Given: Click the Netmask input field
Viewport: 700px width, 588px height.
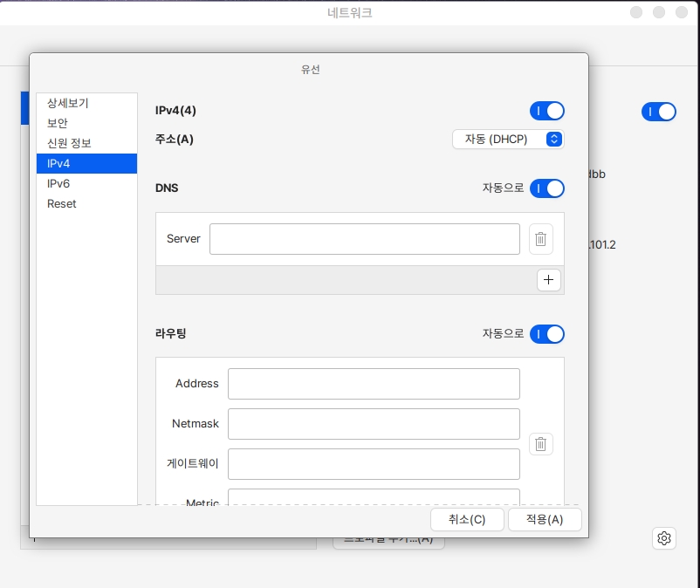Looking at the screenshot, I should (374, 424).
